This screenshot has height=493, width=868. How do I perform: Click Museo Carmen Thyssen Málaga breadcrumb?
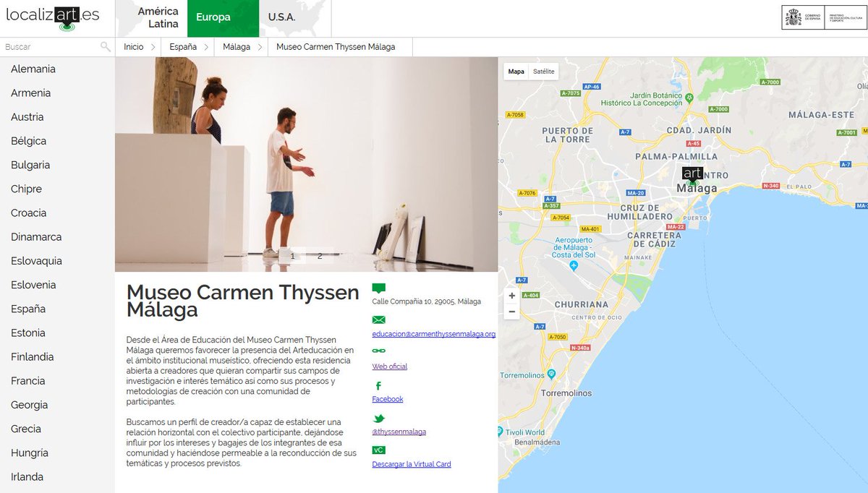336,47
